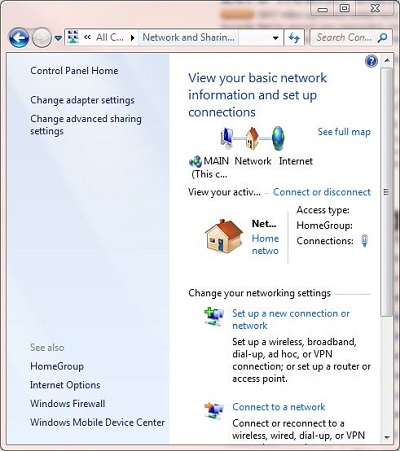This screenshot has width=400, height=451.
Task: Refresh the address bar view
Action: 294,38
